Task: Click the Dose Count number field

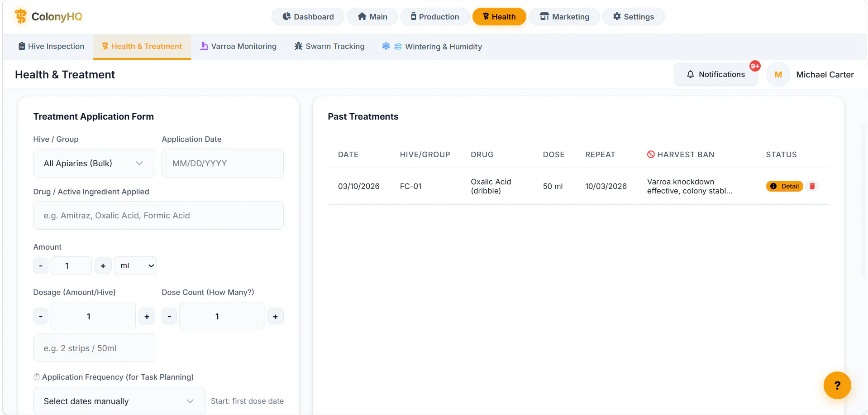Action: [222, 316]
